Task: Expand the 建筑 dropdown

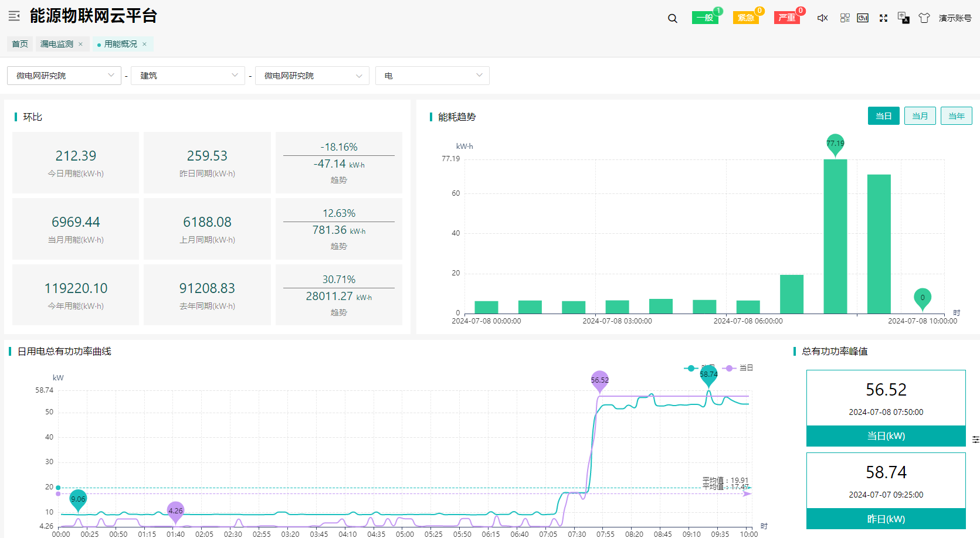Action: tap(188, 76)
